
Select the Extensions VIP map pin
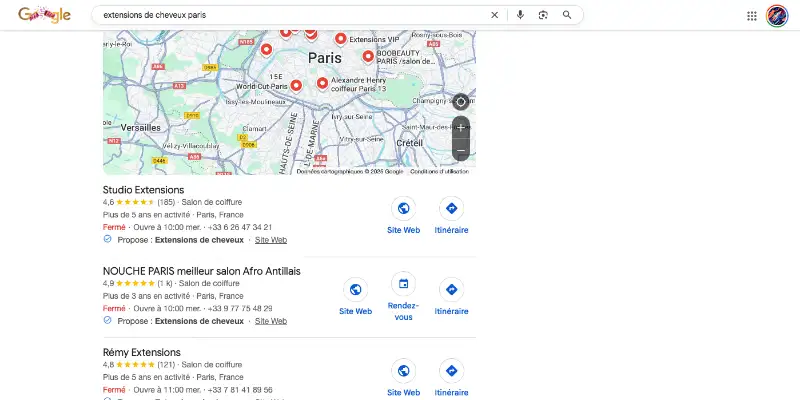tap(340, 39)
